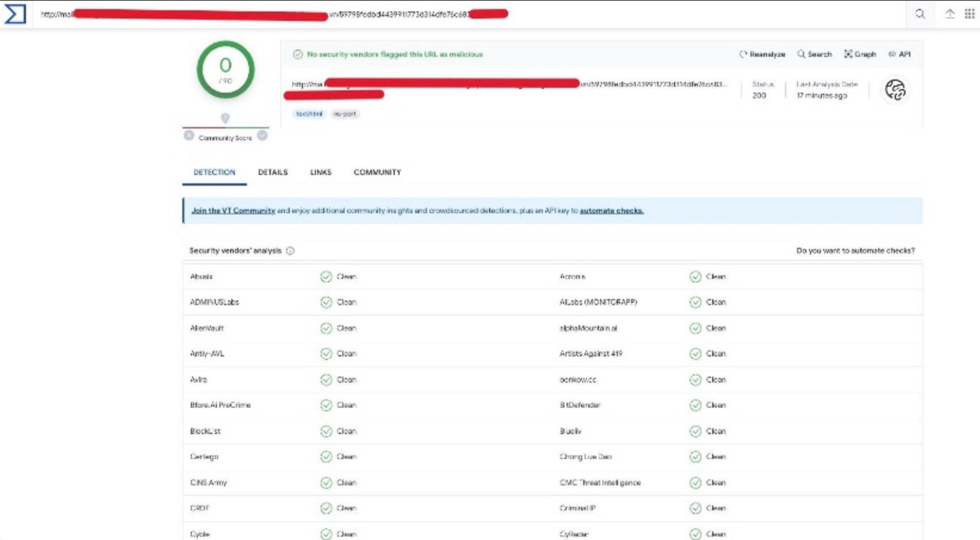
Task: Click the Clean check icon for Acronis
Action: [x=695, y=276]
